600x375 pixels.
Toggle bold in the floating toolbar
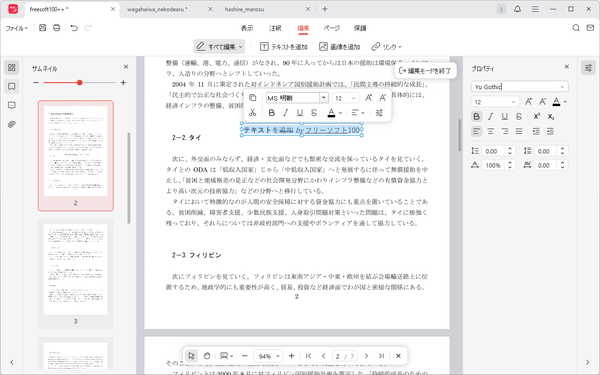[x=272, y=113]
